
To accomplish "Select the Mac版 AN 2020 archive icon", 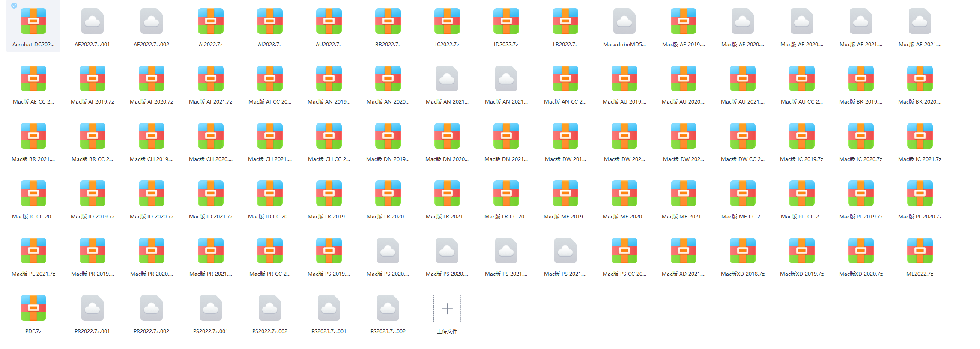I will [x=388, y=78].
